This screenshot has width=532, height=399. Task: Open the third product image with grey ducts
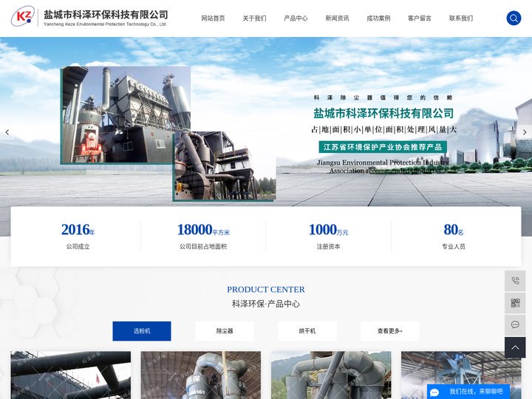click(x=331, y=375)
